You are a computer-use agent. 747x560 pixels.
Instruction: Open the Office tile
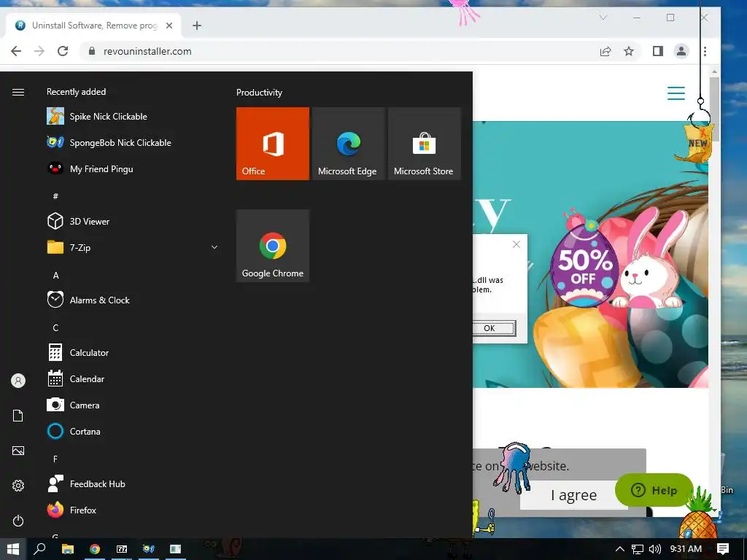click(273, 144)
